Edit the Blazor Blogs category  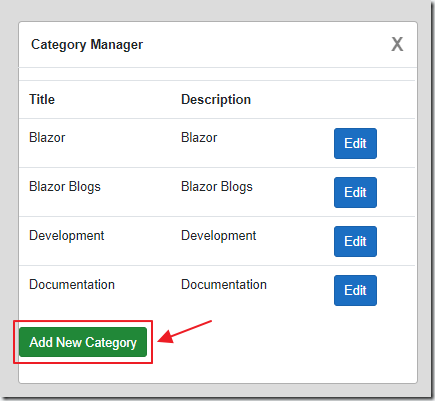tap(355, 192)
